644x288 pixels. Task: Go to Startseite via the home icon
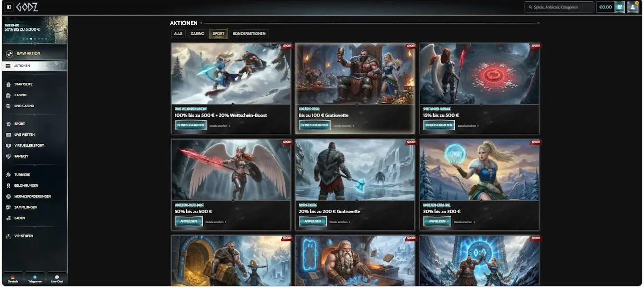[x=8, y=84]
